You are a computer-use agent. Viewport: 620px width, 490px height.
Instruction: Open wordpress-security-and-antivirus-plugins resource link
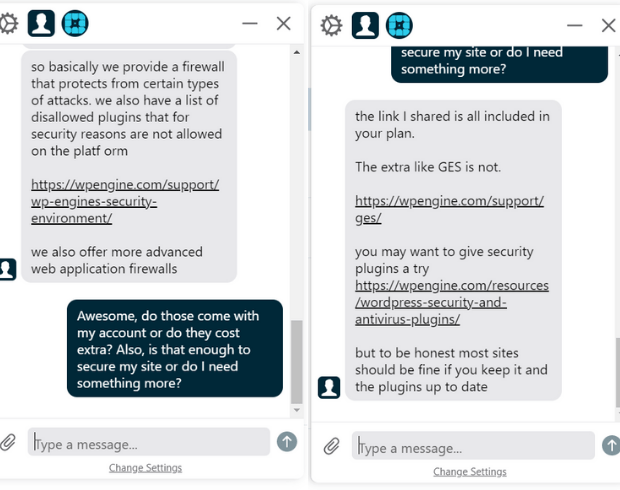pos(452,302)
